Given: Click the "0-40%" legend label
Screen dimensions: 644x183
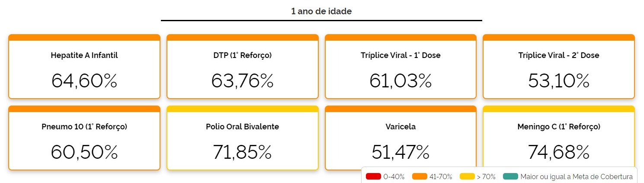Looking at the screenshot, I should click(394, 177).
